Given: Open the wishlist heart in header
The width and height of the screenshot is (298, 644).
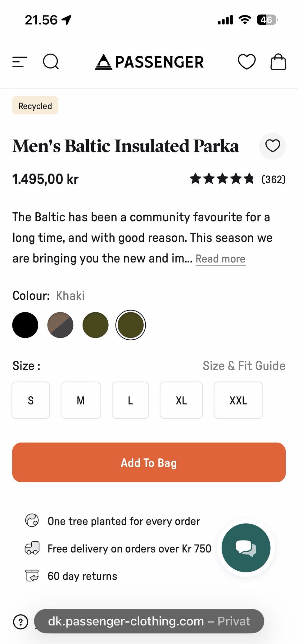Looking at the screenshot, I should tap(247, 62).
